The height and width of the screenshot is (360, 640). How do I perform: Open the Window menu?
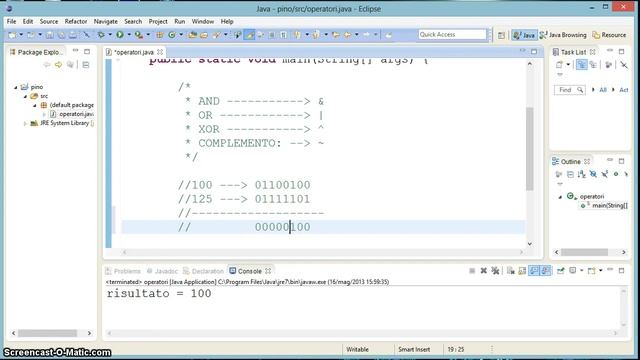click(203, 21)
